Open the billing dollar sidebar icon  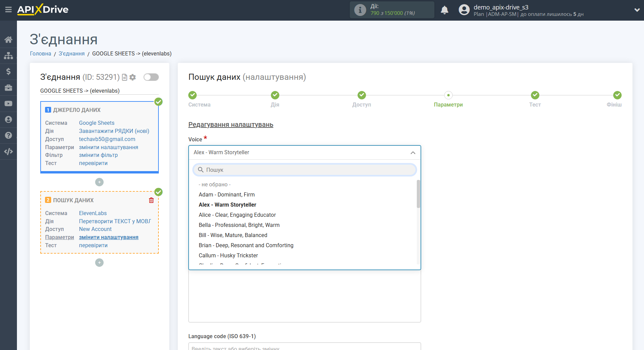tap(8, 71)
